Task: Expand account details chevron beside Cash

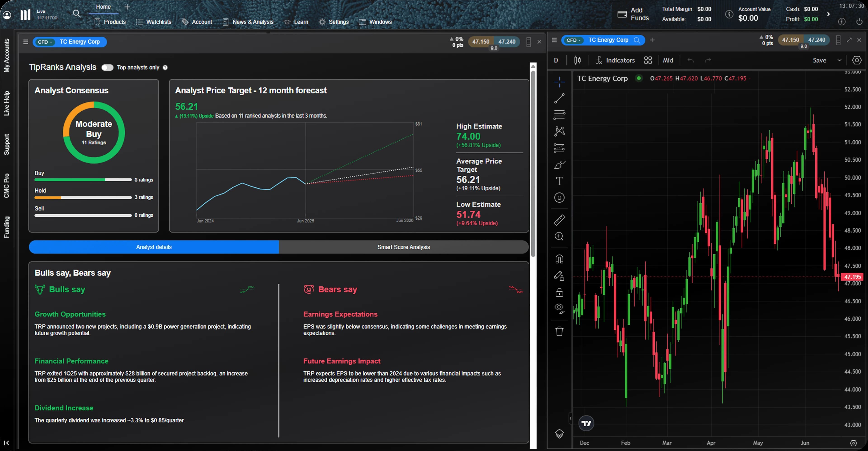Action: point(828,14)
